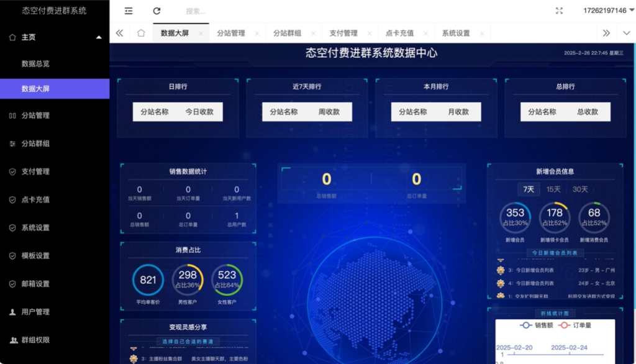Close the 分站群组 tab
This screenshot has height=364, width=636.
tap(313, 34)
